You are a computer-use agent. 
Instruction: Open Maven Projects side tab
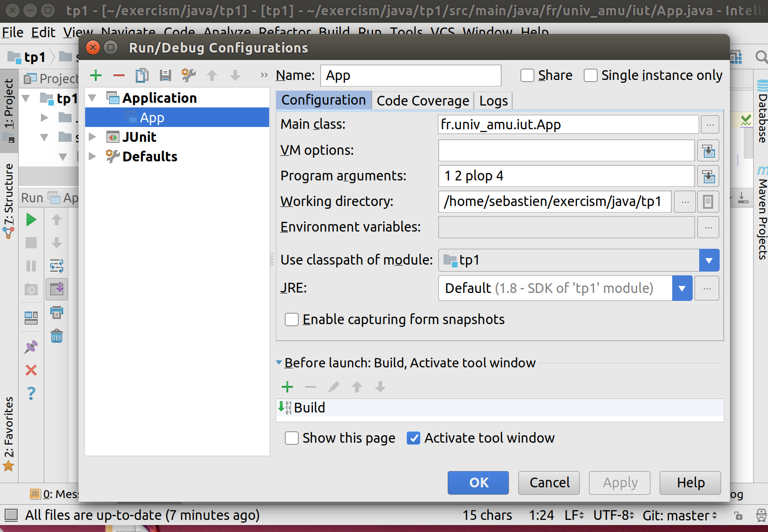tap(761, 213)
